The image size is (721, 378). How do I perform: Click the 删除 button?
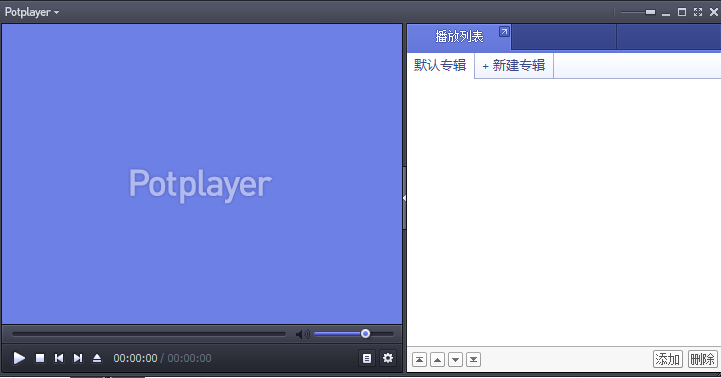(x=702, y=359)
